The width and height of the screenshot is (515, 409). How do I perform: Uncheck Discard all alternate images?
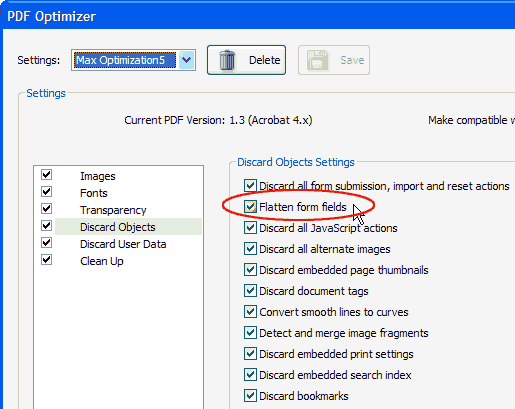250,249
